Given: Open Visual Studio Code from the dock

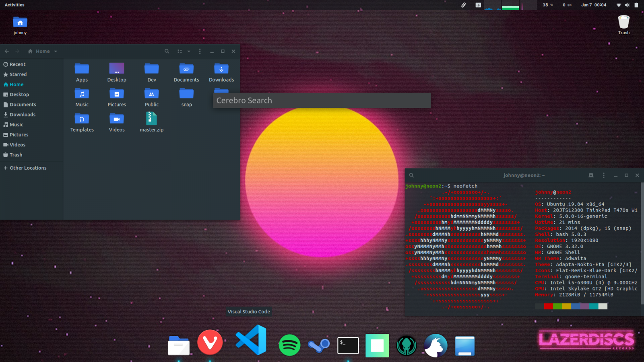Looking at the screenshot, I should pos(251,341).
